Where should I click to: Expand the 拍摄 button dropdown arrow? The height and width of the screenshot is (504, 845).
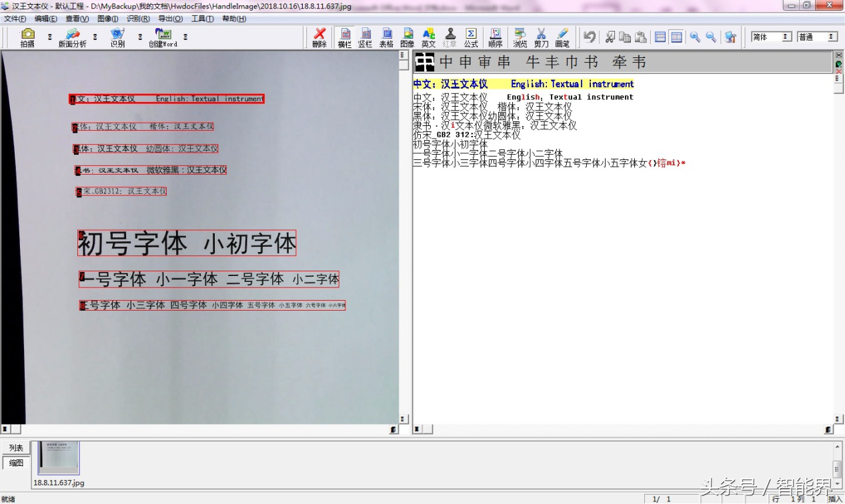[x=50, y=37]
